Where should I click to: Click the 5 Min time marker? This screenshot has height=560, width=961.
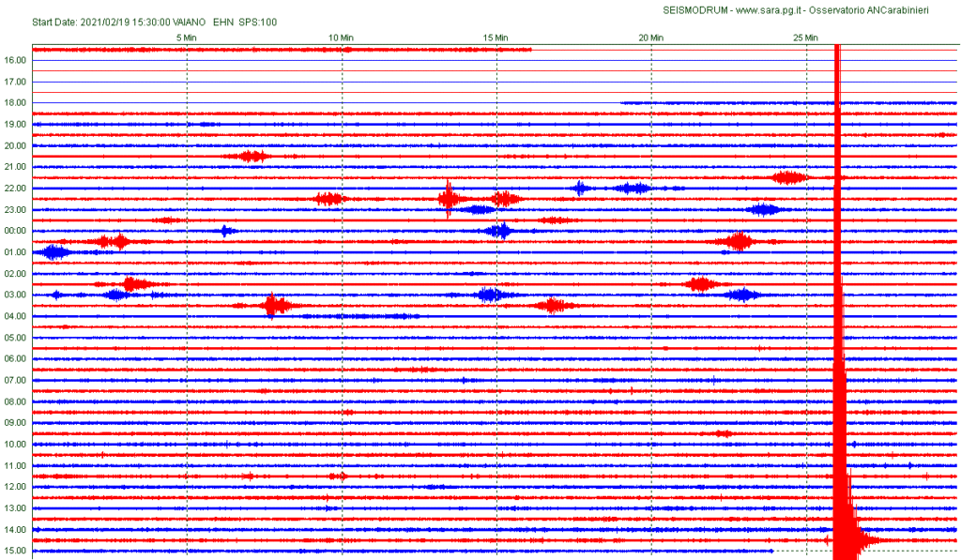(x=187, y=37)
